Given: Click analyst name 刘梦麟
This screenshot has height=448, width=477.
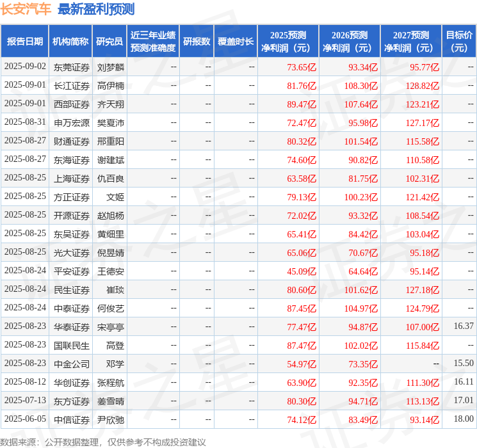Looking at the screenshot, I should click(111, 67).
